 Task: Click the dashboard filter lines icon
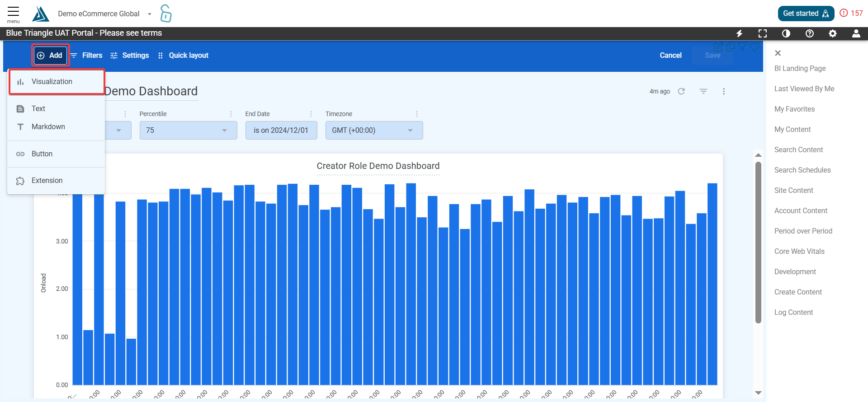[703, 91]
